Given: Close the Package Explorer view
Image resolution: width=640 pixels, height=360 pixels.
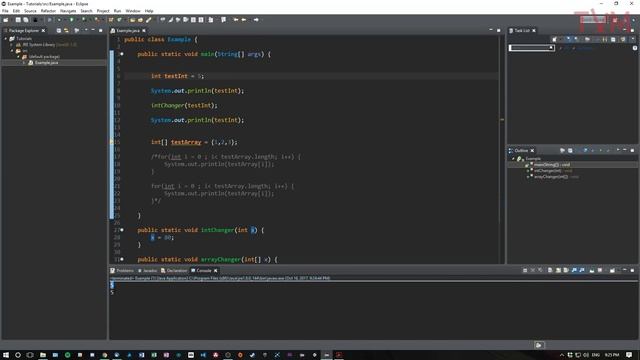Looking at the screenshot, I should (x=43, y=31).
